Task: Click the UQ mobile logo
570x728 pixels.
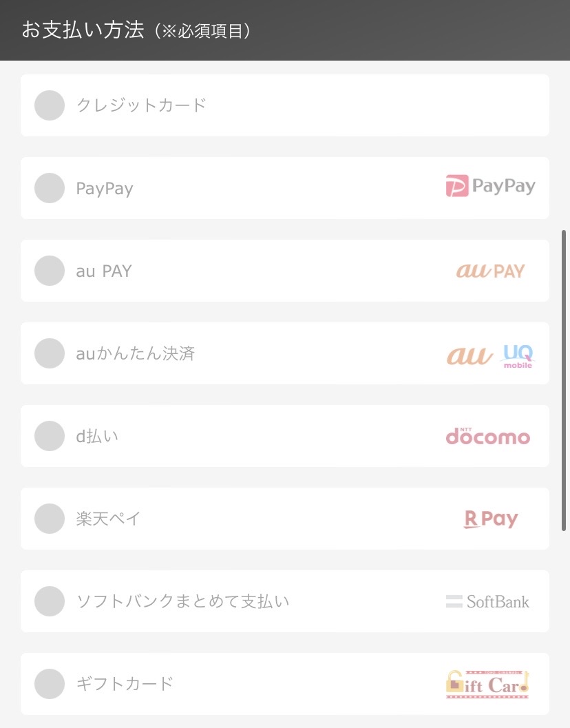Action: coord(518,357)
